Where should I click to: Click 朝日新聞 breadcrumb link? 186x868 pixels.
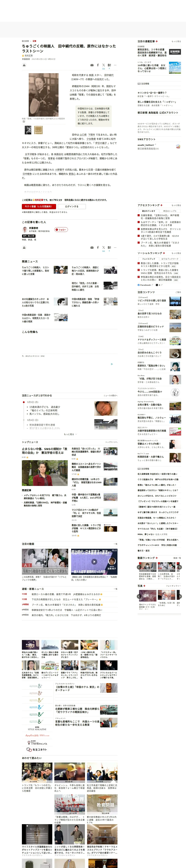[x=25, y=41]
